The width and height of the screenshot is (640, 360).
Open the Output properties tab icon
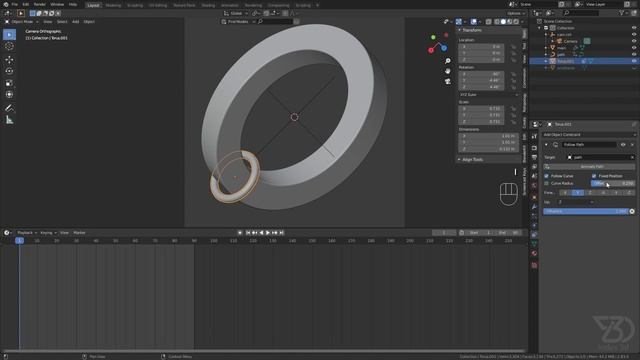(x=534, y=158)
